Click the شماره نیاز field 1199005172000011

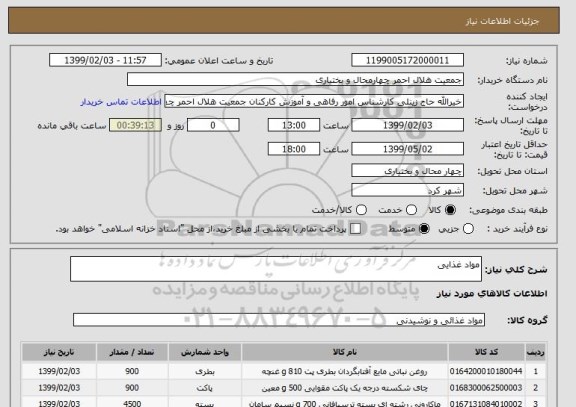pyautogui.click(x=407, y=60)
